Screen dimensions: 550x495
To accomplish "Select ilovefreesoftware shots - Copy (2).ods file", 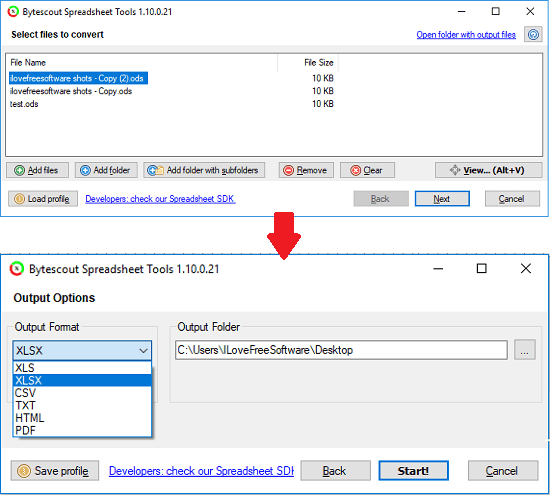I will point(78,78).
